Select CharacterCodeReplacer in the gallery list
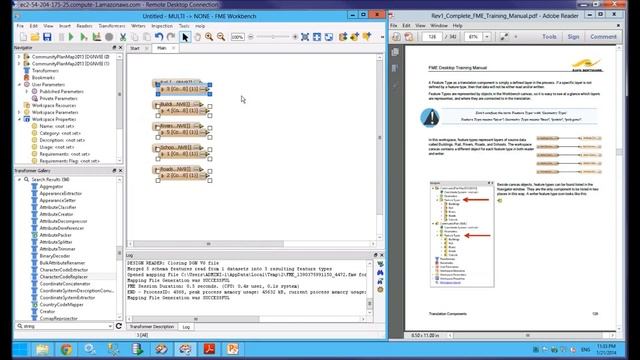The height and width of the screenshot is (360, 640). coord(63,277)
